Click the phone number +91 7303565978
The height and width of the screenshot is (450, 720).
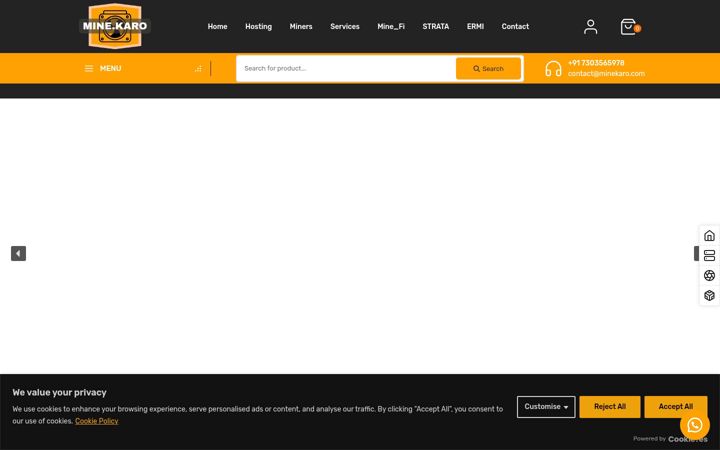(x=596, y=63)
